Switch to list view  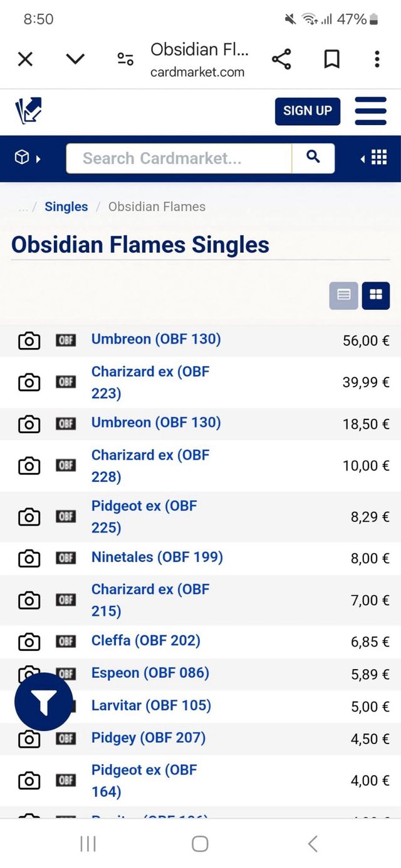[343, 295]
